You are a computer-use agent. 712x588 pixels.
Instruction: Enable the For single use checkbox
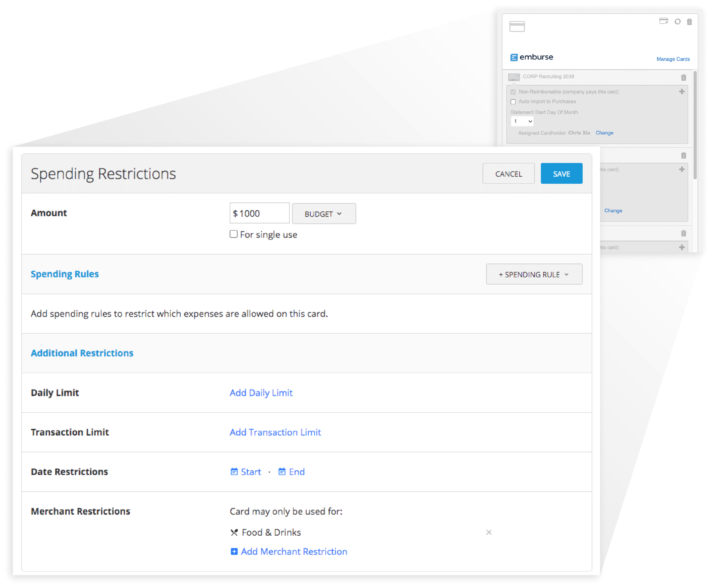233,234
